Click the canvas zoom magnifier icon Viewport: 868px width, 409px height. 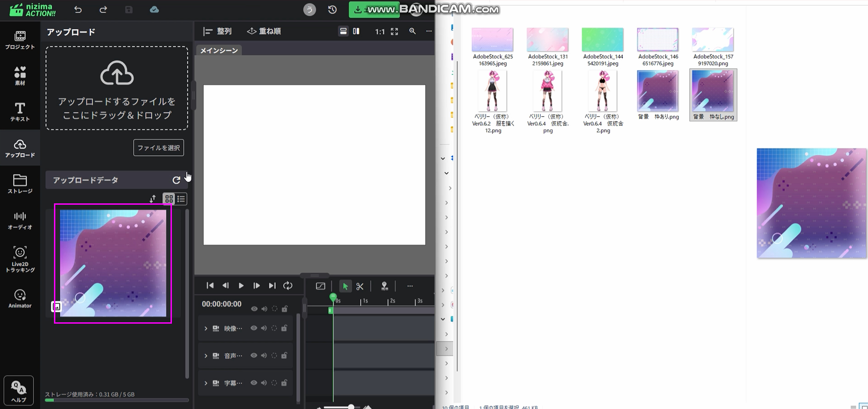click(412, 31)
